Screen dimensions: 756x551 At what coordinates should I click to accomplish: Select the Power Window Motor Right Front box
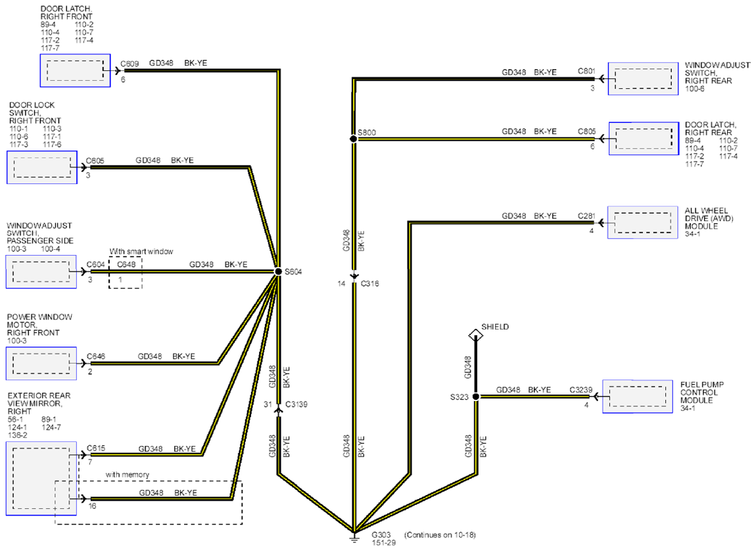pyautogui.click(x=41, y=363)
